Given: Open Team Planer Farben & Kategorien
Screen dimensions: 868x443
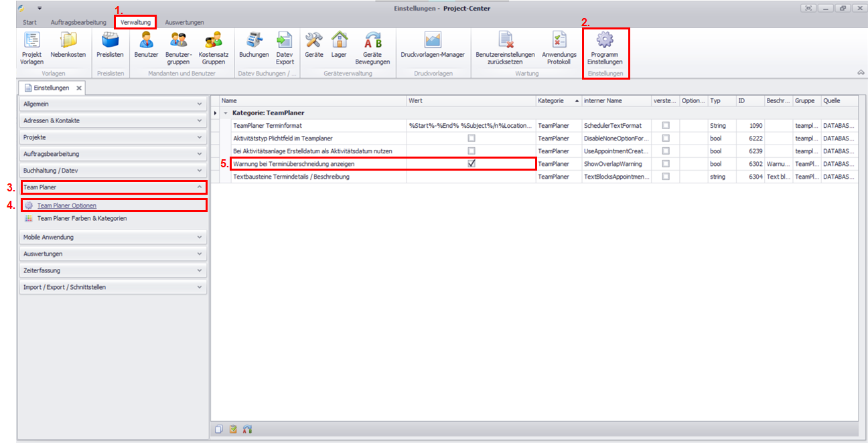Looking at the screenshot, I should coord(82,218).
